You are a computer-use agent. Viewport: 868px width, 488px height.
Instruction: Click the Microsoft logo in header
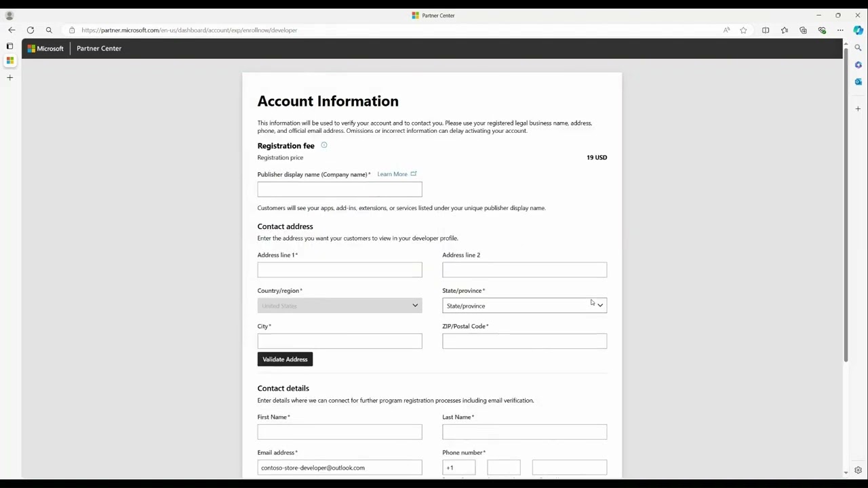click(x=45, y=49)
